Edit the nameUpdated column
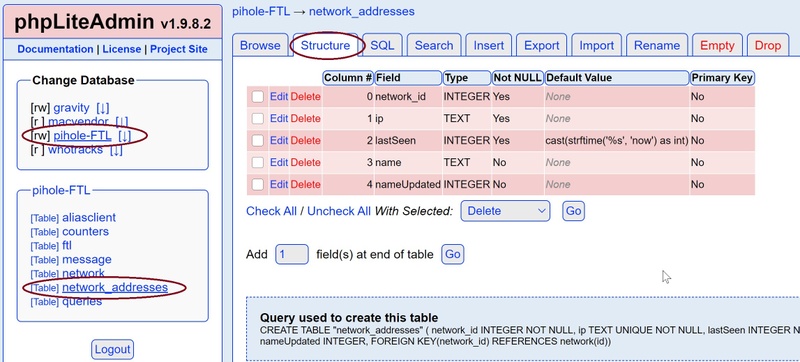The height and width of the screenshot is (362, 800). pos(279,184)
